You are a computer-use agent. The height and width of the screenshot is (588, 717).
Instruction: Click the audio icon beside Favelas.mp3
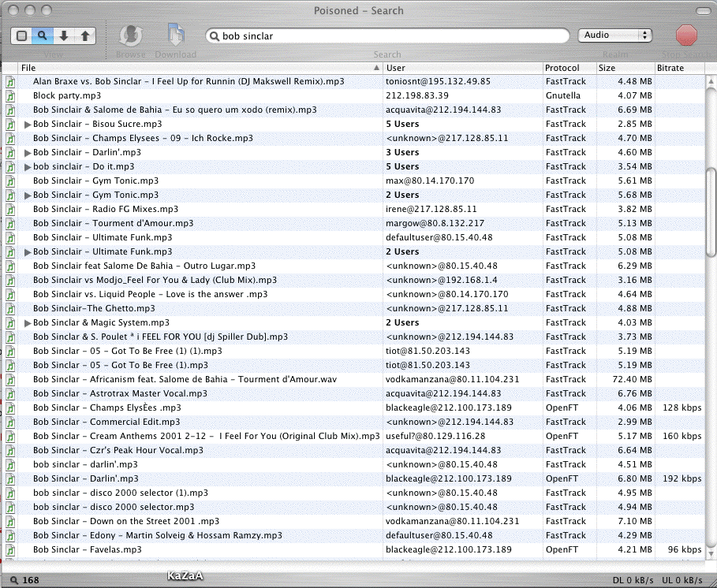click(x=10, y=549)
